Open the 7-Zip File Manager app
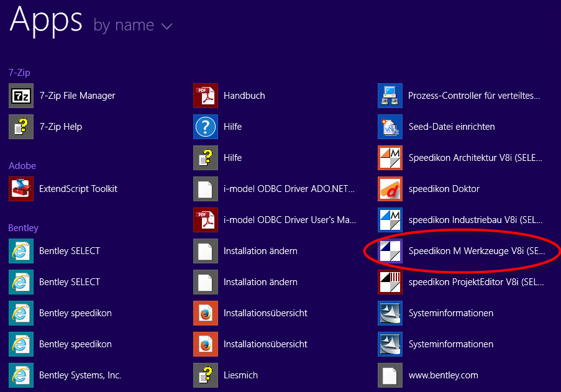 click(x=62, y=96)
